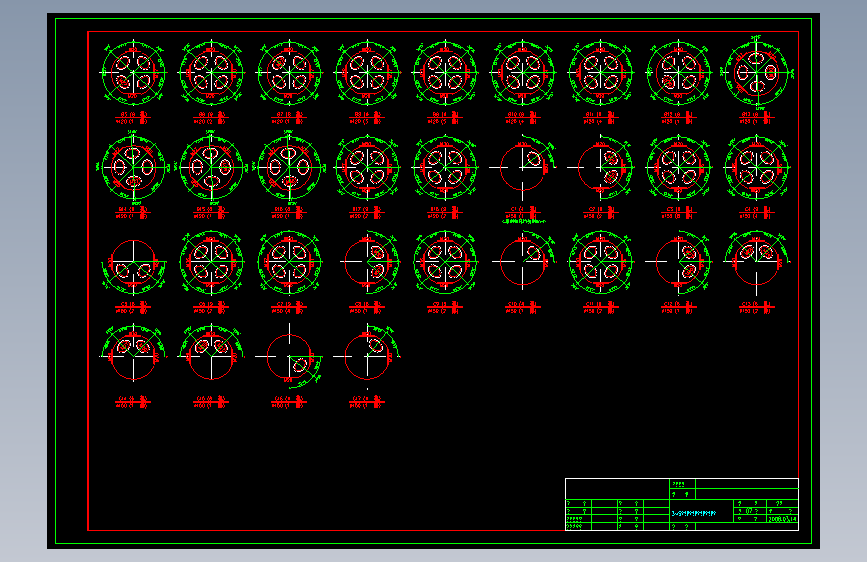Image resolution: width=867 pixels, height=562 pixels.
Task: Select the flange view labeled A11
Action: [x=600, y=72]
